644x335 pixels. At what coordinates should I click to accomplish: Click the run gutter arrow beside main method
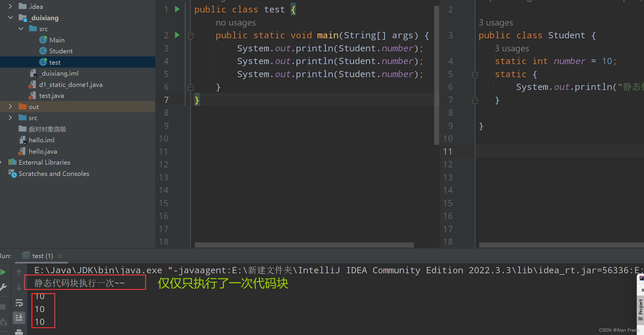177,35
